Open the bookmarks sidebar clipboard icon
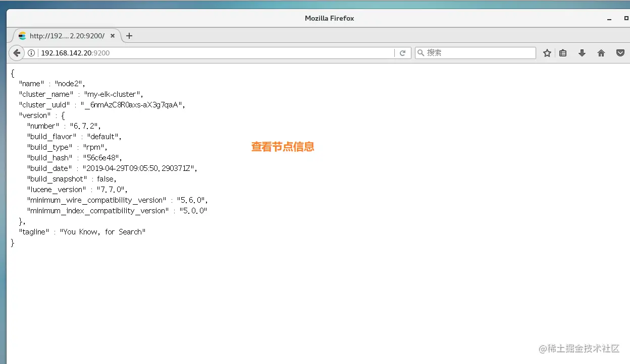The width and height of the screenshot is (630, 364). tap(563, 52)
